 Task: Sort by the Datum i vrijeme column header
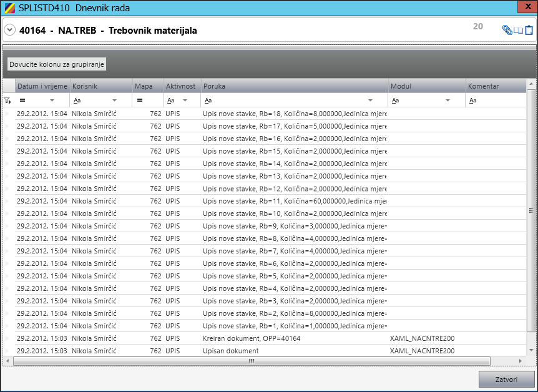[x=42, y=86]
